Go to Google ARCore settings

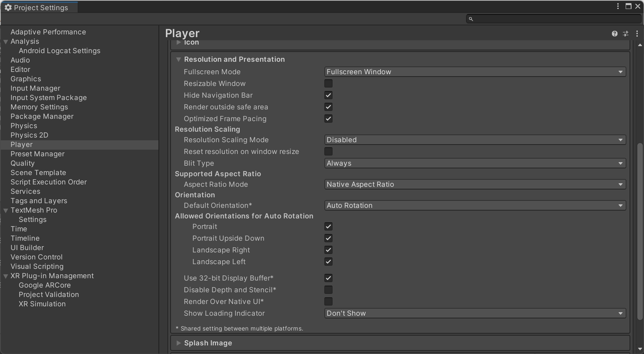pyautogui.click(x=45, y=285)
